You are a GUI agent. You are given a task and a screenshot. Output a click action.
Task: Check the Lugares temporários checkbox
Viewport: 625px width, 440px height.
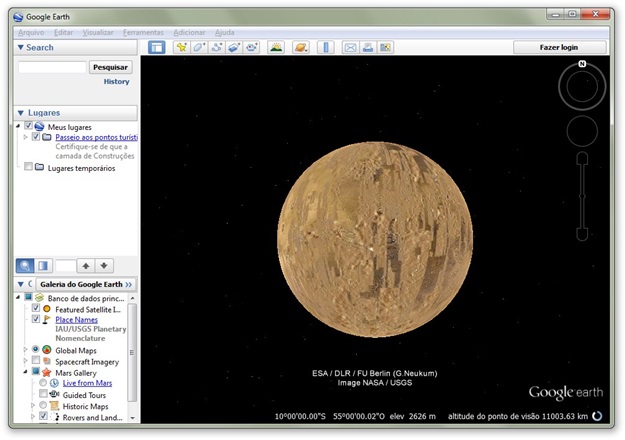28,166
